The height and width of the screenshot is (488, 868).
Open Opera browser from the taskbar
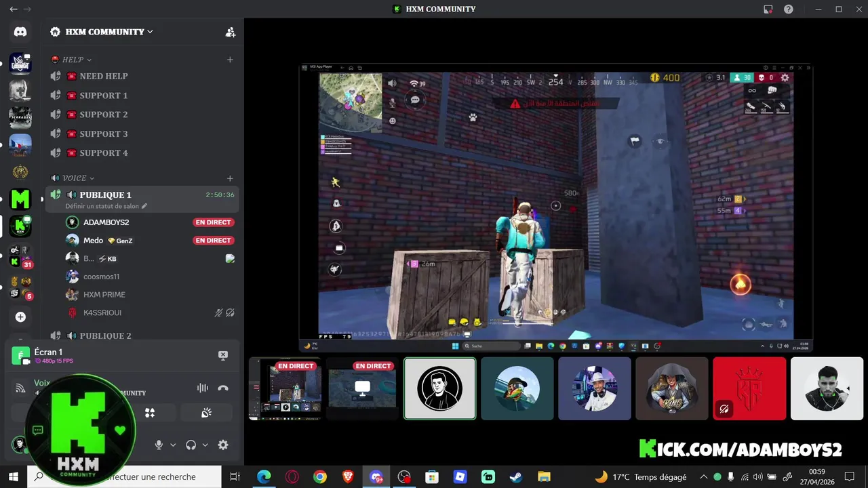[292, 477]
